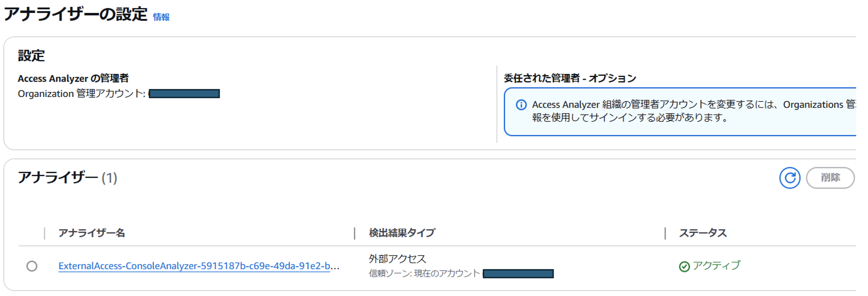Click the 委任された管理者 - オプション heading
The height and width of the screenshot is (296, 868).
[570, 78]
